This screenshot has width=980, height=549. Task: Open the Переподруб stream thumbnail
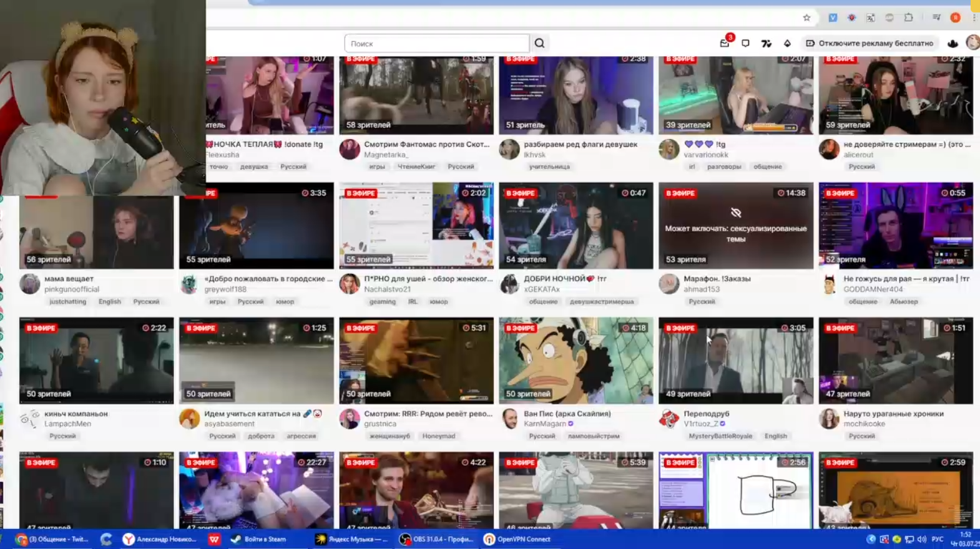736,361
